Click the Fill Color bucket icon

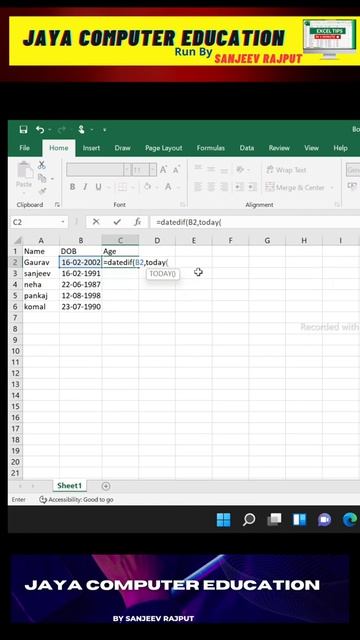[x=147, y=187]
